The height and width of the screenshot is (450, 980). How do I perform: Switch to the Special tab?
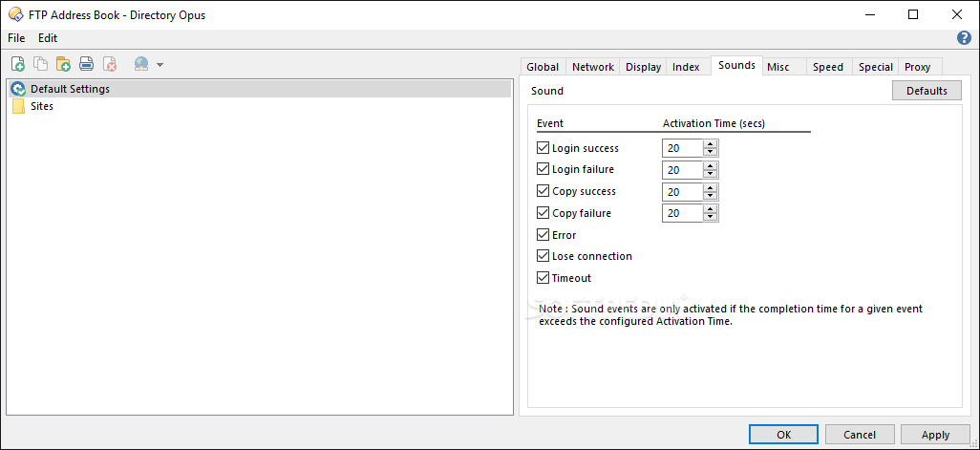pyautogui.click(x=875, y=67)
